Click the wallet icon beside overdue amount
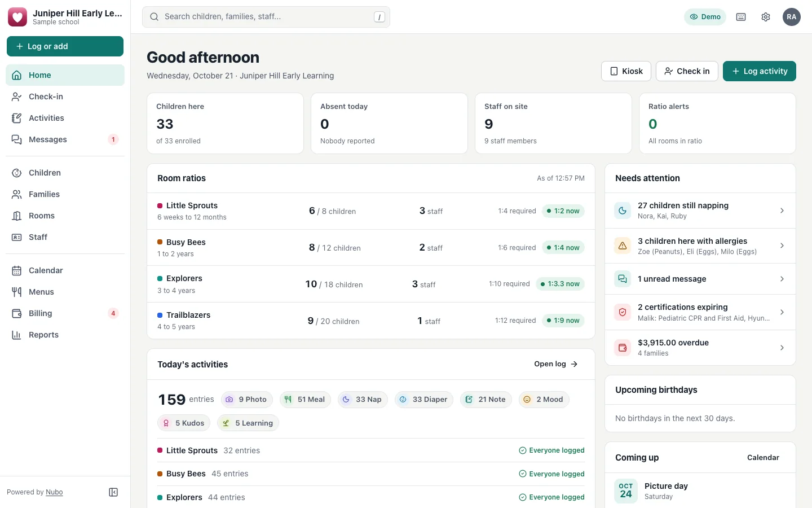This screenshot has width=812, height=508. 623,348
